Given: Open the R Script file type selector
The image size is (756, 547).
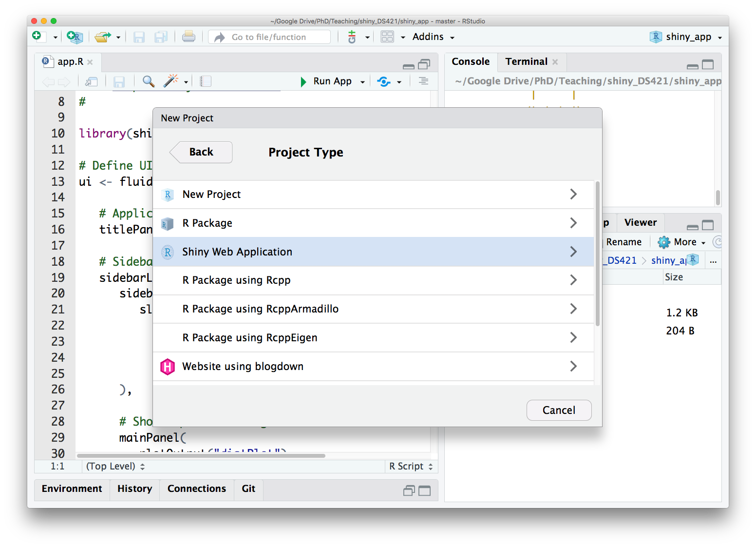Looking at the screenshot, I should pyautogui.click(x=411, y=467).
